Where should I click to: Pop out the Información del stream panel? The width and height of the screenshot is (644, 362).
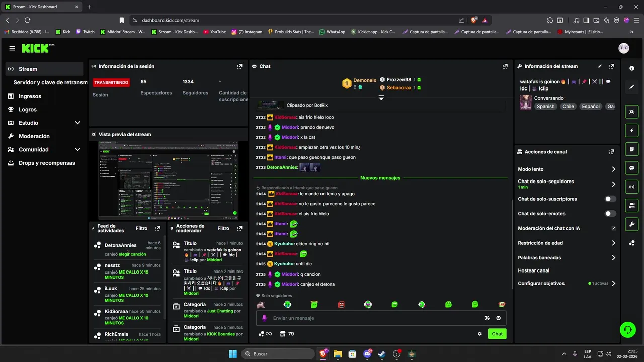[612, 66]
